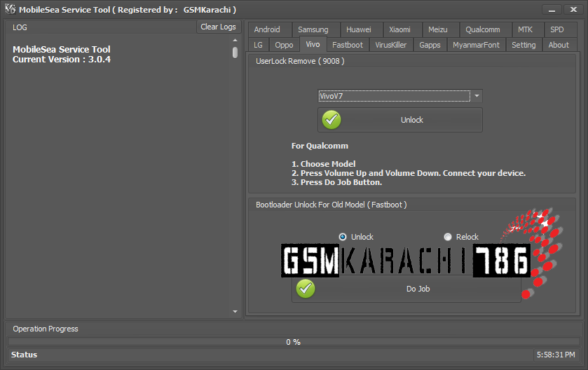Open the Fastboot tab
The width and height of the screenshot is (588, 370).
pyautogui.click(x=348, y=45)
